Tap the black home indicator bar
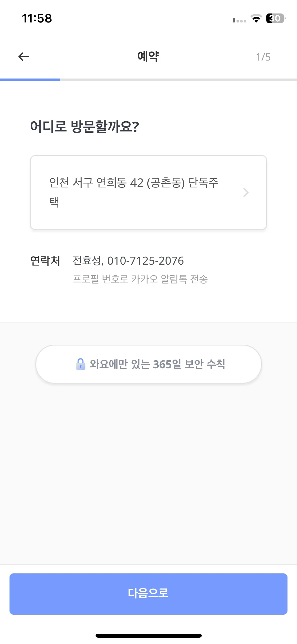Image resolution: width=297 pixels, height=644 pixels. point(148,636)
